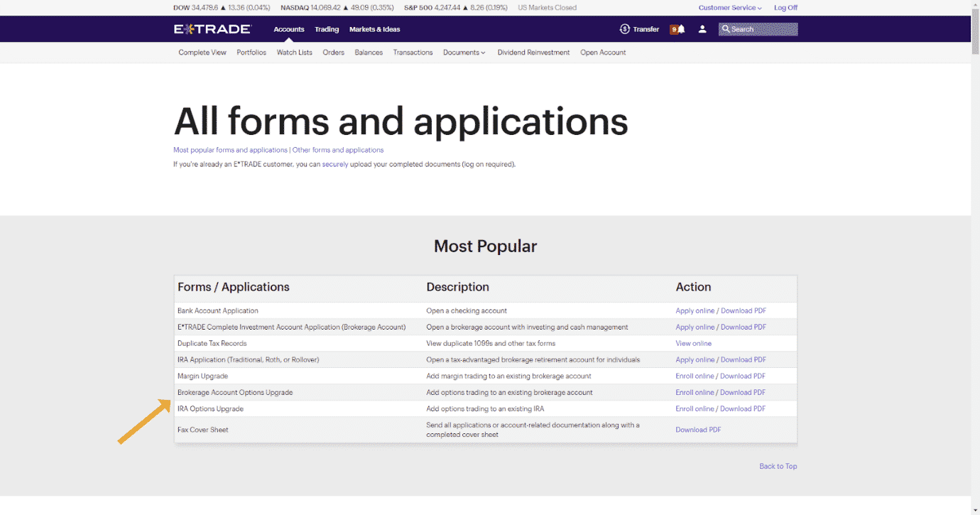The image size is (980, 515).
Task: Apply online for Complete Investment Account
Action: [695, 327]
